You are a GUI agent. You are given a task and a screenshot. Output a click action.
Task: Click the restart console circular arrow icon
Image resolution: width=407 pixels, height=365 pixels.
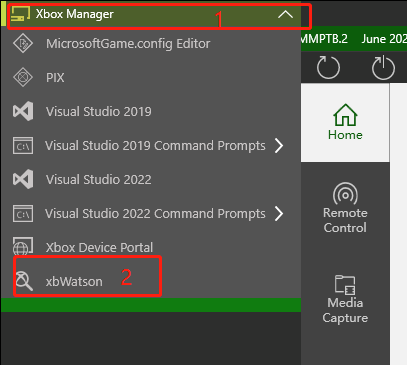click(328, 68)
